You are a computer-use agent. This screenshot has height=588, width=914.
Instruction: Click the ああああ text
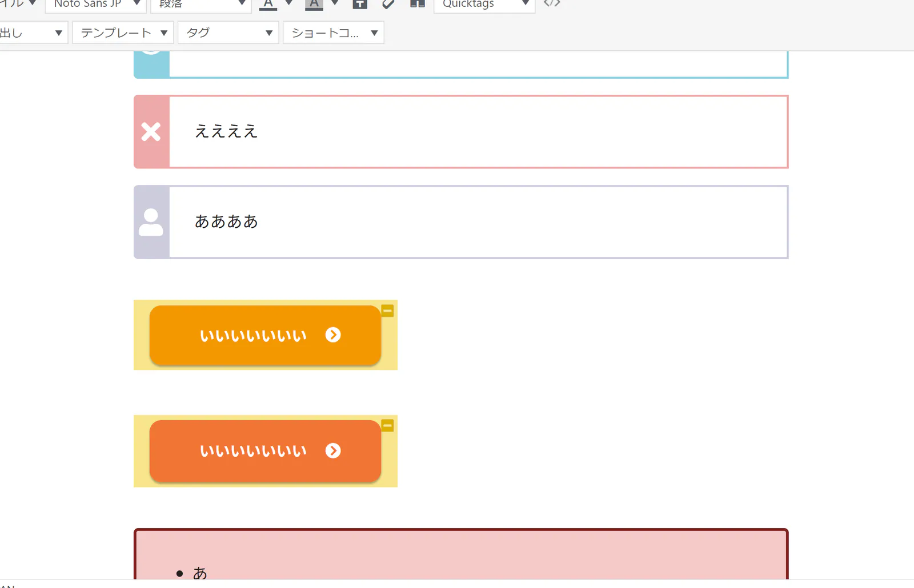click(x=226, y=221)
